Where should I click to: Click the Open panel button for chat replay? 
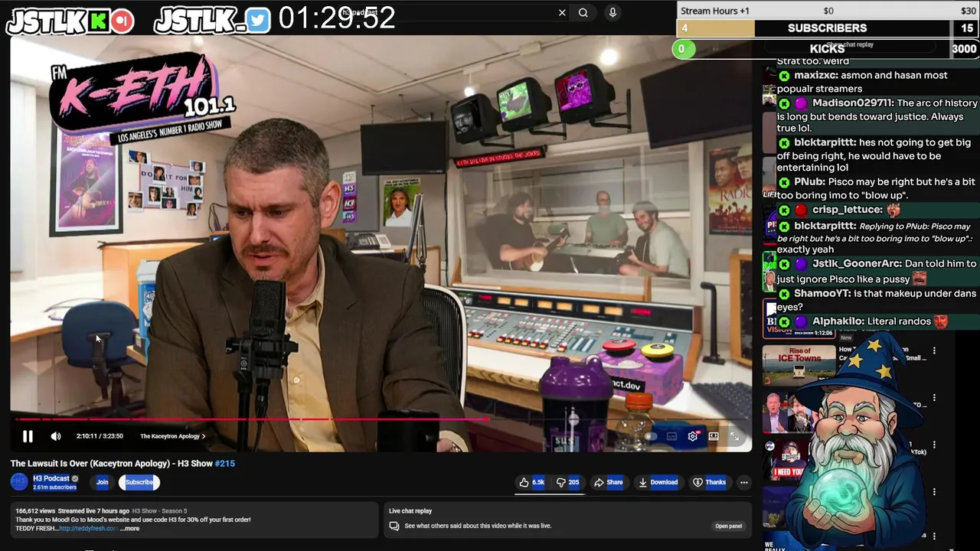pyautogui.click(x=728, y=526)
